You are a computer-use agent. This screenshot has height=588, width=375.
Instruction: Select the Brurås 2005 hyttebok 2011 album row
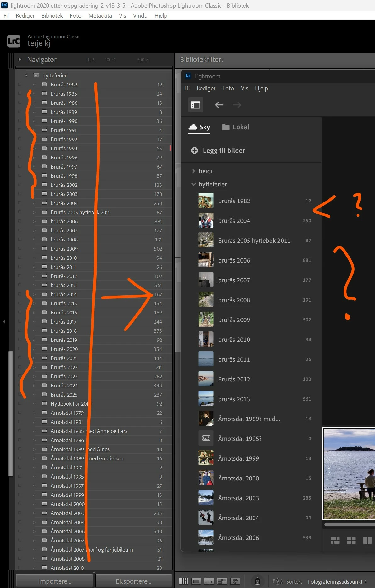(x=252, y=241)
